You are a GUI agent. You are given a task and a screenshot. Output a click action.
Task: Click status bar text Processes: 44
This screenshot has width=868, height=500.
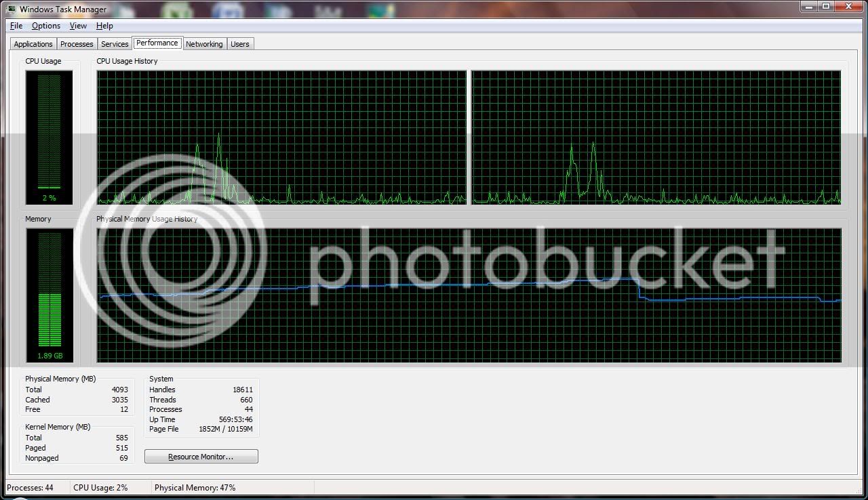tap(30, 487)
